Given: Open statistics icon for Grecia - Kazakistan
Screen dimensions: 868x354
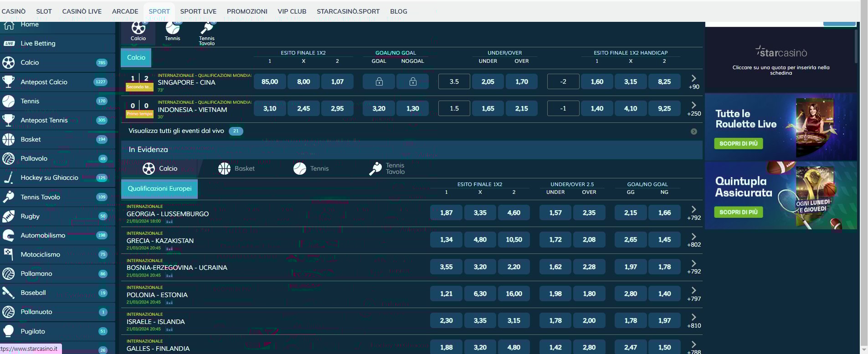Looking at the screenshot, I should 169,248.
